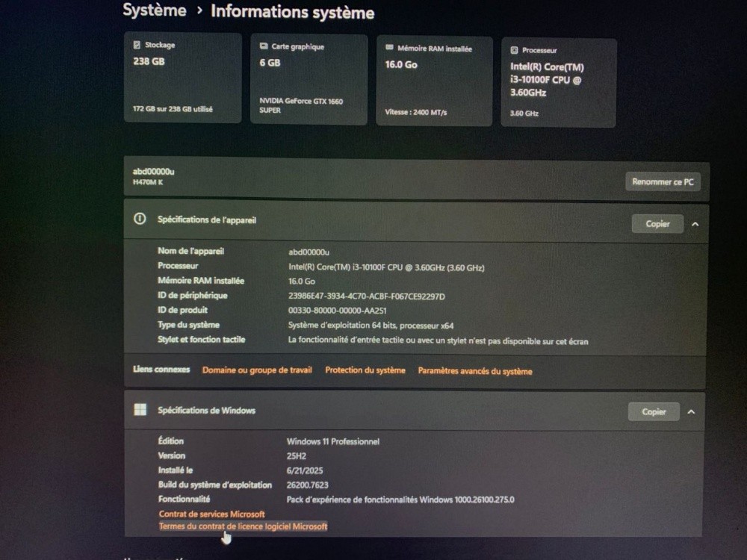Collapse the Spécifications de l'appareil section
The width and height of the screenshot is (747, 560).
tap(695, 224)
